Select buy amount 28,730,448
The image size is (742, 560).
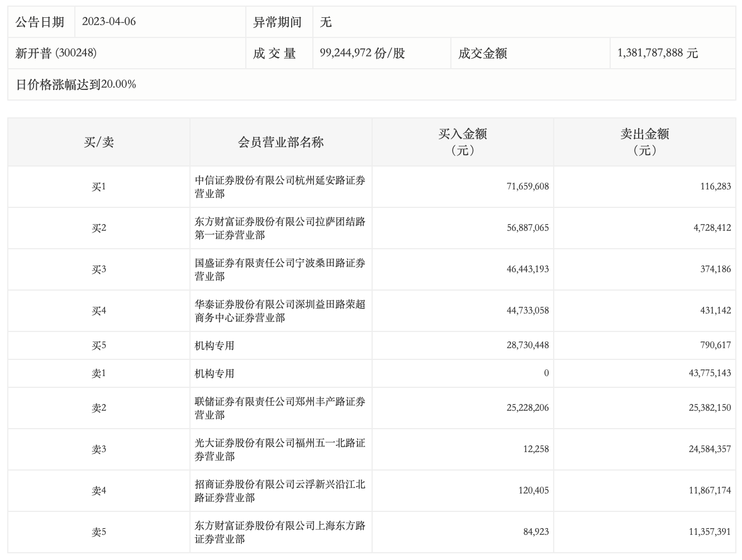527,345
